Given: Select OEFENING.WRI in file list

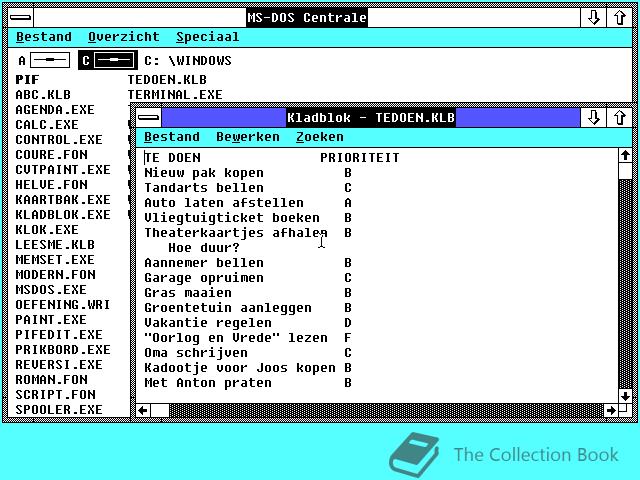Looking at the screenshot, I should tap(62, 305).
